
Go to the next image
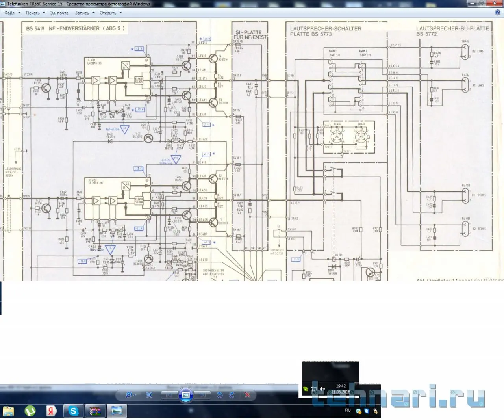tap(202, 395)
